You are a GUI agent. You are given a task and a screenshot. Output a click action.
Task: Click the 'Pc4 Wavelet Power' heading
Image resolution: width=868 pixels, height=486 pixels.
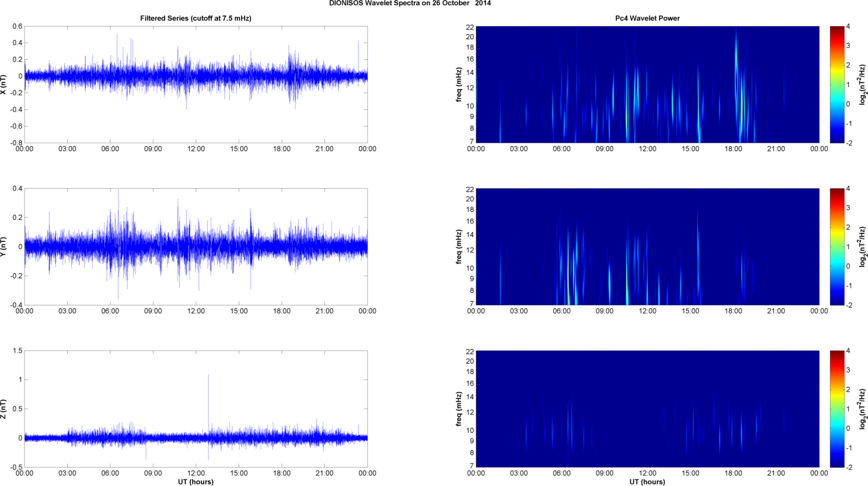point(647,18)
